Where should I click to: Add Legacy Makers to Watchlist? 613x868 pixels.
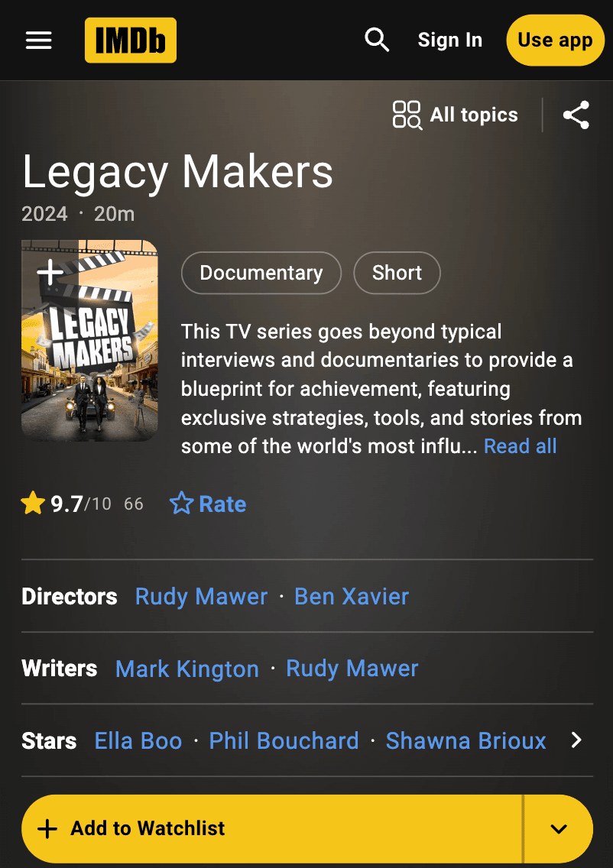271,829
